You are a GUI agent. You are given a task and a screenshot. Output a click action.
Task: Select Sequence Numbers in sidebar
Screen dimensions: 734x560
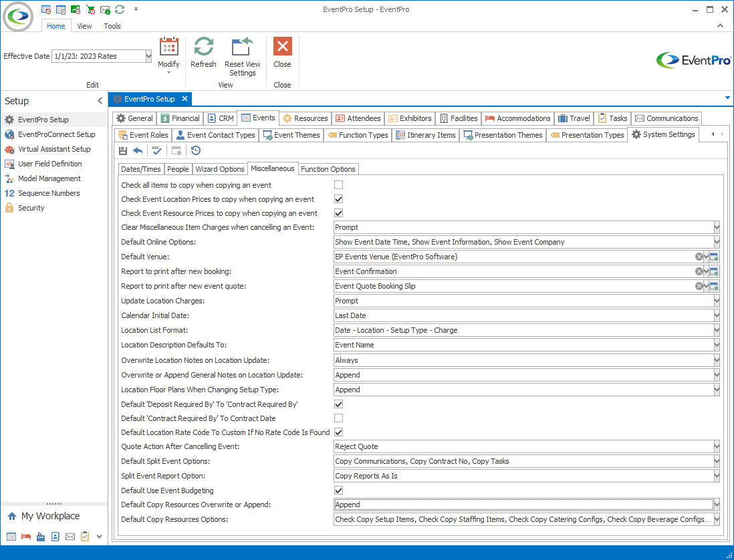49,193
